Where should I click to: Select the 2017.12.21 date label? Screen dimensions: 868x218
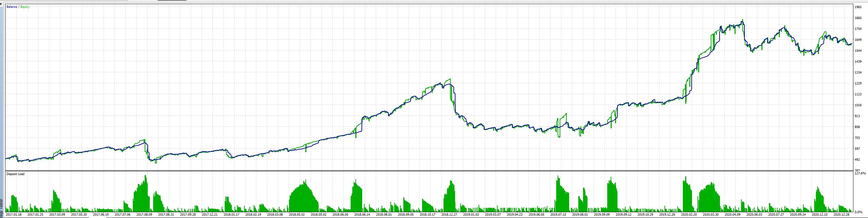210,215
